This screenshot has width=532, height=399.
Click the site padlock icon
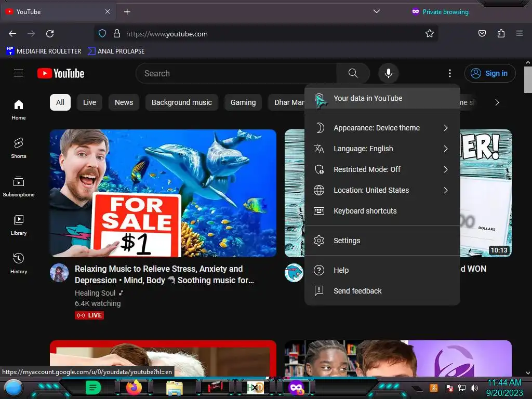[x=117, y=34]
